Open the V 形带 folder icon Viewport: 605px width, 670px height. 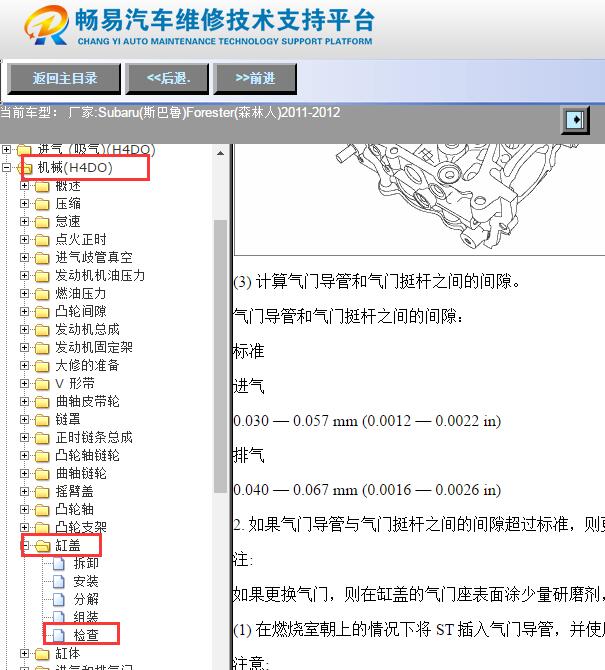click(42, 384)
